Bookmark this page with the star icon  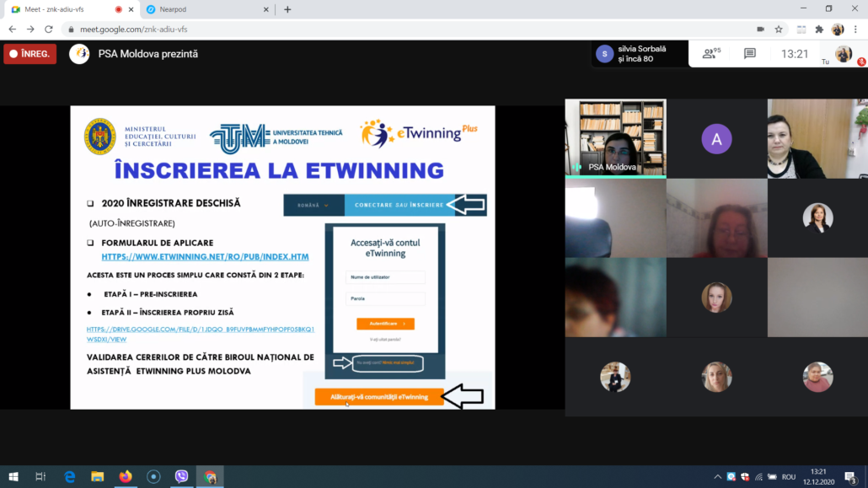(779, 29)
